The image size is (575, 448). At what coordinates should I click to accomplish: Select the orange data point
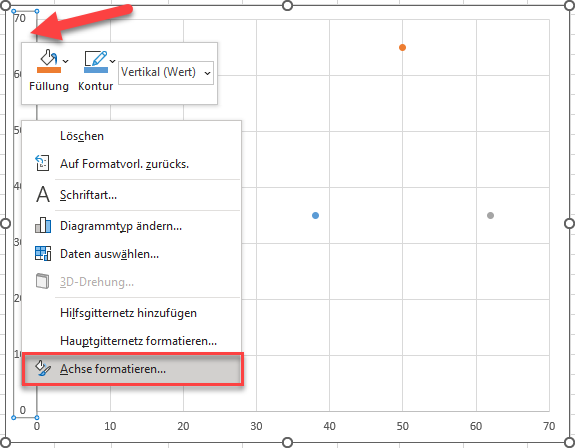click(402, 47)
